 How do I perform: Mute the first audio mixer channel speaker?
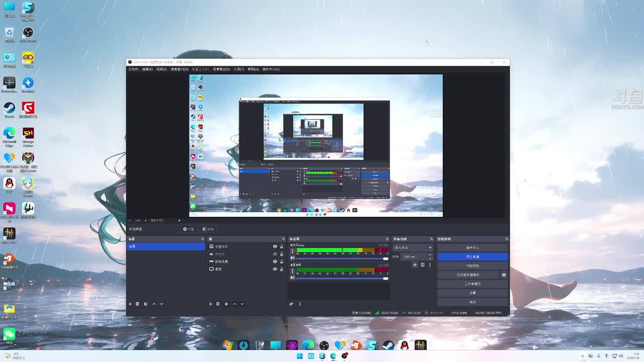[292, 258]
